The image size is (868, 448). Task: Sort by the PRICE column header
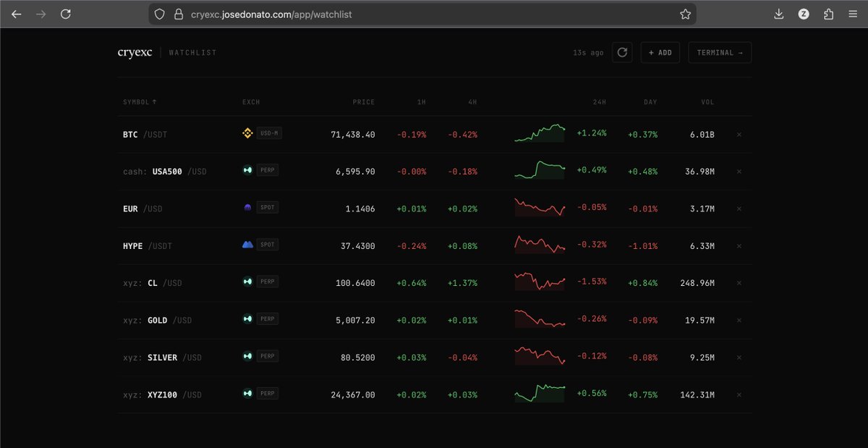click(364, 102)
